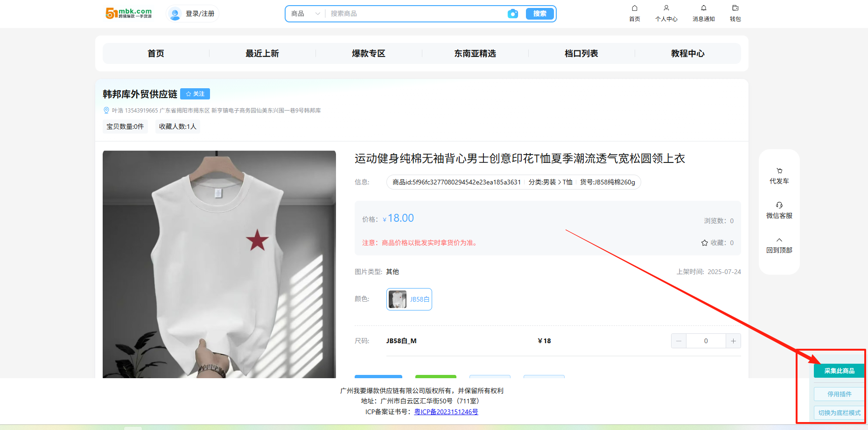The width and height of the screenshot is (868, 430).
Task: Click the 停用插件 button
Action: (839, 394)
